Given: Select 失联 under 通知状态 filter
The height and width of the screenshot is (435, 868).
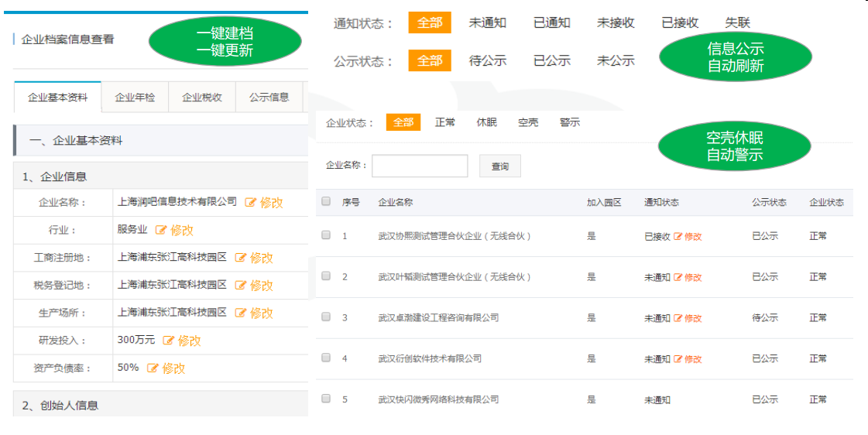Looking at the screenshot, I should point(737,23).
